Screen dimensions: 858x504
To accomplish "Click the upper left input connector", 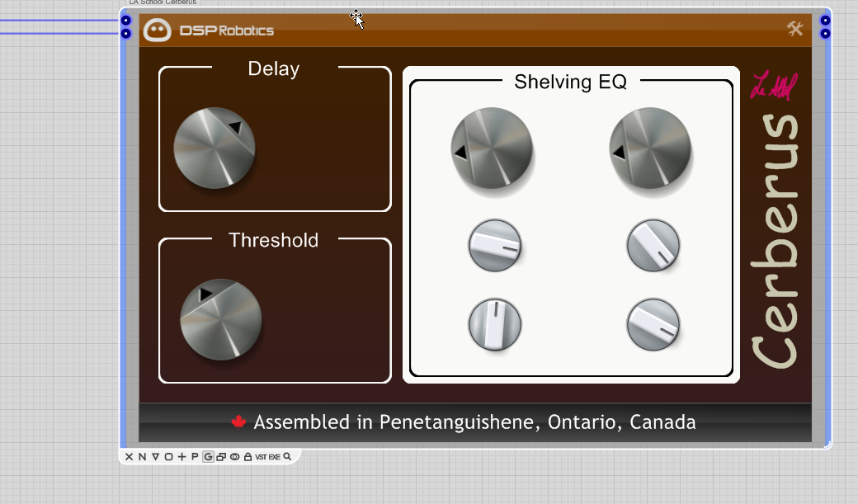I will tap(126, 21).
